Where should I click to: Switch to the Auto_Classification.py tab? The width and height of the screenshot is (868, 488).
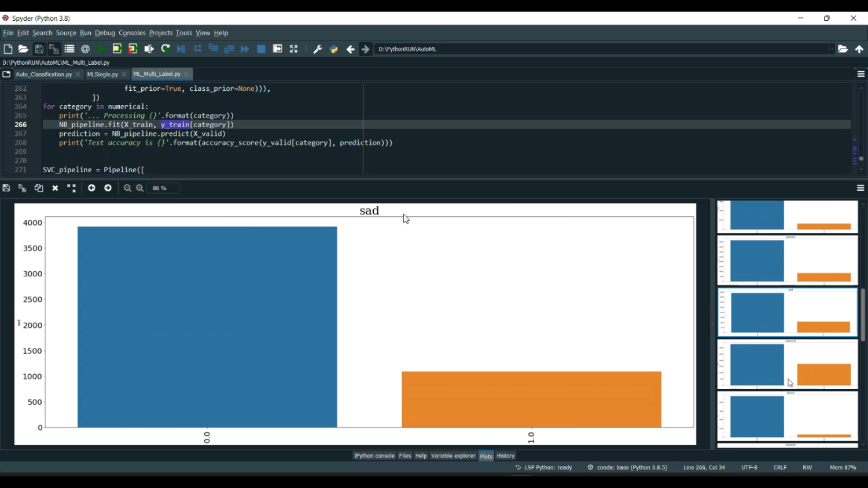(43, 74)
